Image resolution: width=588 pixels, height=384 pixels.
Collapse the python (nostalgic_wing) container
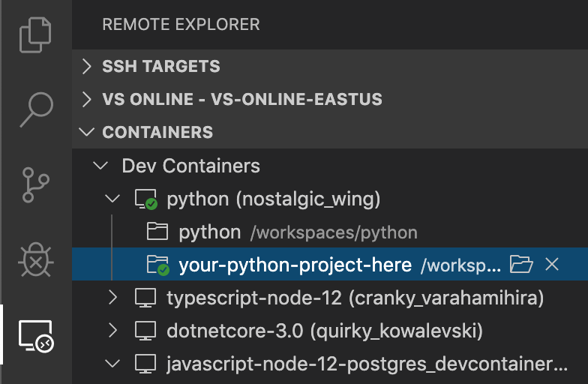click(x=113, y=199)
